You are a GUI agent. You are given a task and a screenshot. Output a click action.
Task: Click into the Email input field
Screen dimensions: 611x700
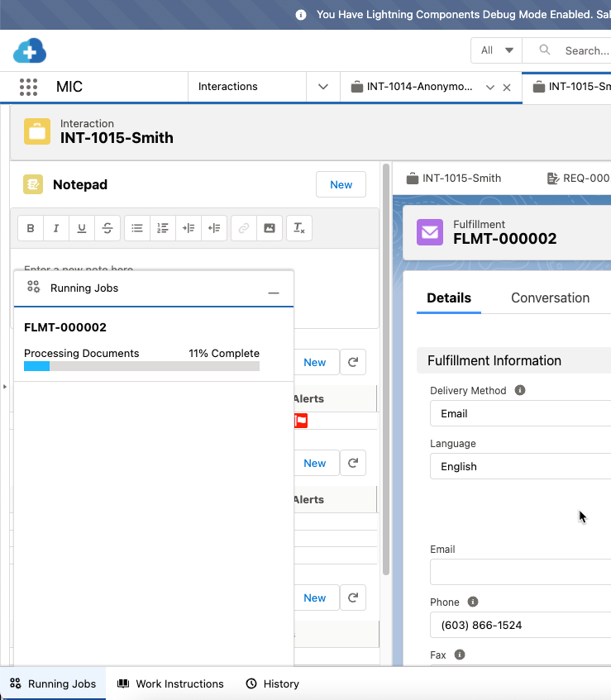pyautogui.click(x=521, y=572)
